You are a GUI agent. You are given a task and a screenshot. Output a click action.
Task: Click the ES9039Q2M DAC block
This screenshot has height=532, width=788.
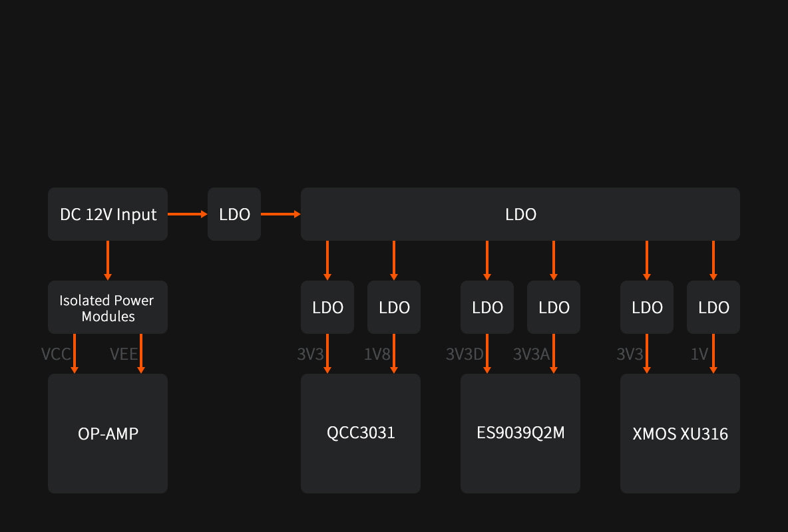520,434
